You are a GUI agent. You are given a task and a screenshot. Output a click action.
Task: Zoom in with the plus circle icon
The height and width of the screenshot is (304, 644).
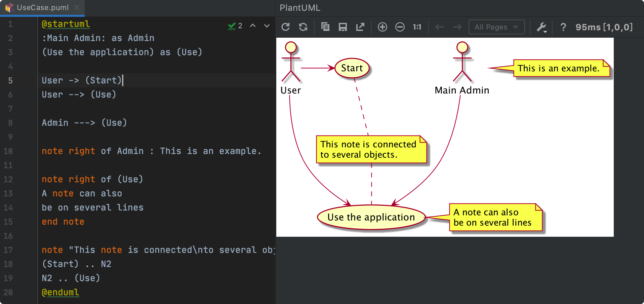[382, 27]
